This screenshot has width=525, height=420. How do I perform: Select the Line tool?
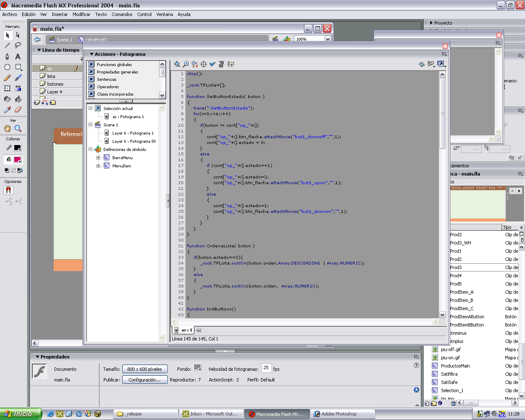point(7,46)
